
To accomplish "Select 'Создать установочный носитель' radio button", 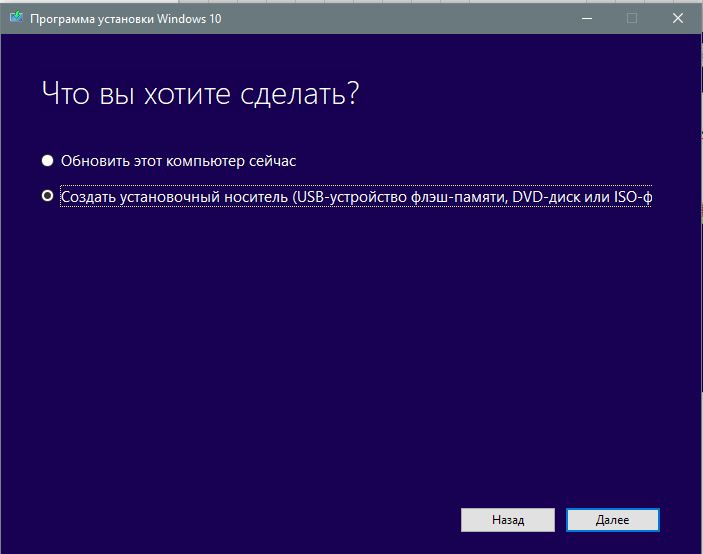I will pos(48,196).
